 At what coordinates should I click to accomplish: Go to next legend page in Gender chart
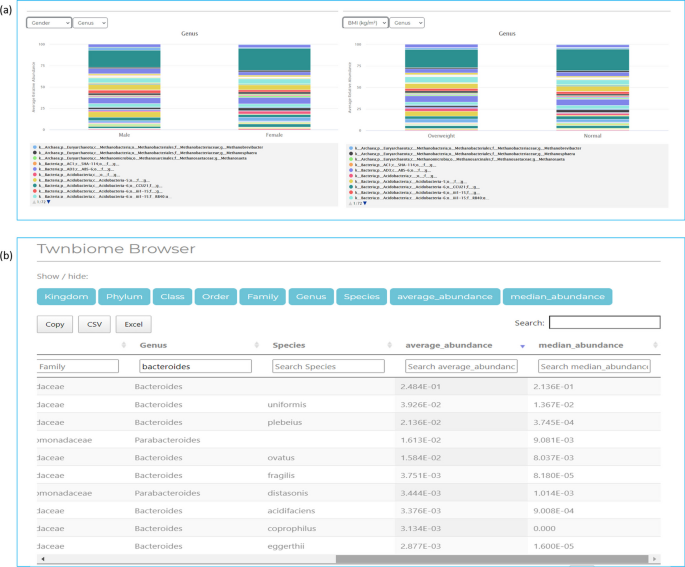click(x=48, y=202)
